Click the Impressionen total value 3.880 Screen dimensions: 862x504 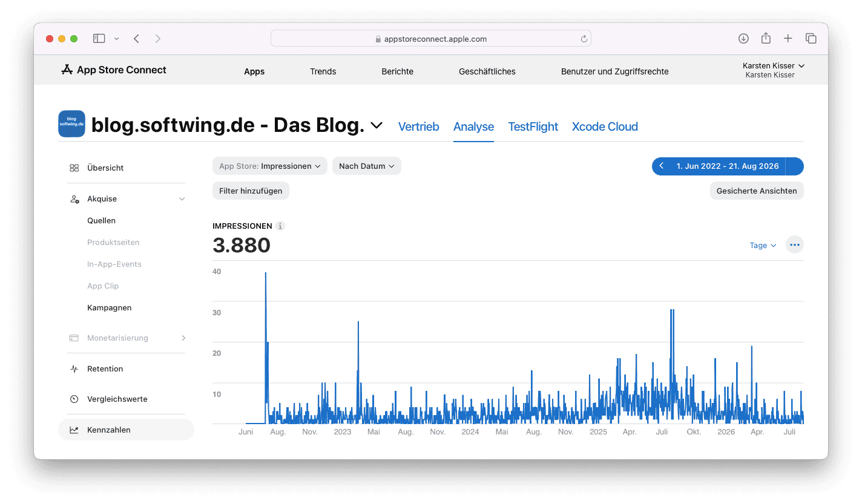[242, 245]
